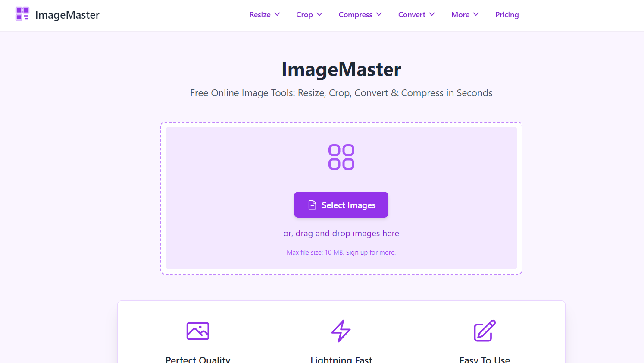This screenshot has width=644, height=363.
Task: Expand the Crop dropdown chevron
Action: 319,14
